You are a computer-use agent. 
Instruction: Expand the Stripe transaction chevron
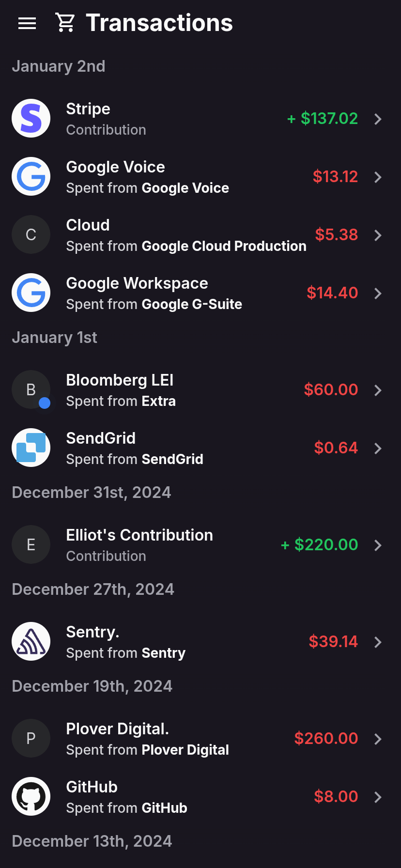point(378,119)
